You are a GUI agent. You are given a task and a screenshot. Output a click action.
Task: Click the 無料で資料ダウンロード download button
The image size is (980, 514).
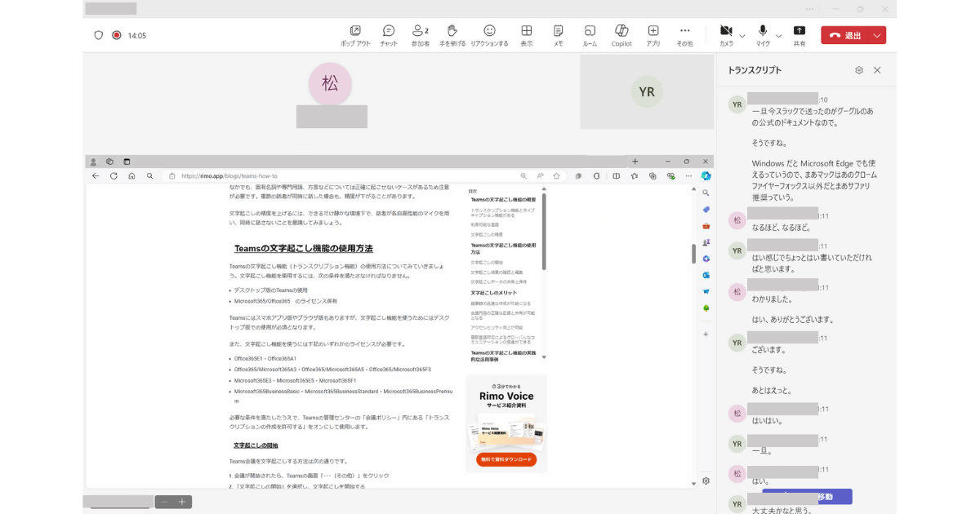[x=505, y=459]
